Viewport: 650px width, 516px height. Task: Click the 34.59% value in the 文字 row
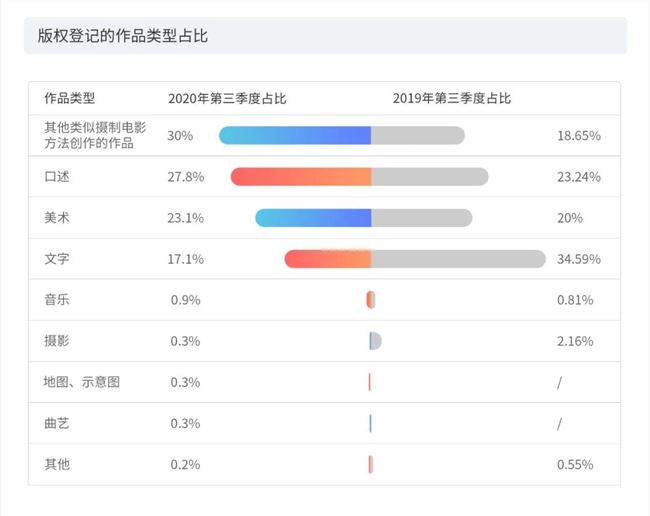pyautogui.click(x=579, y=259)
